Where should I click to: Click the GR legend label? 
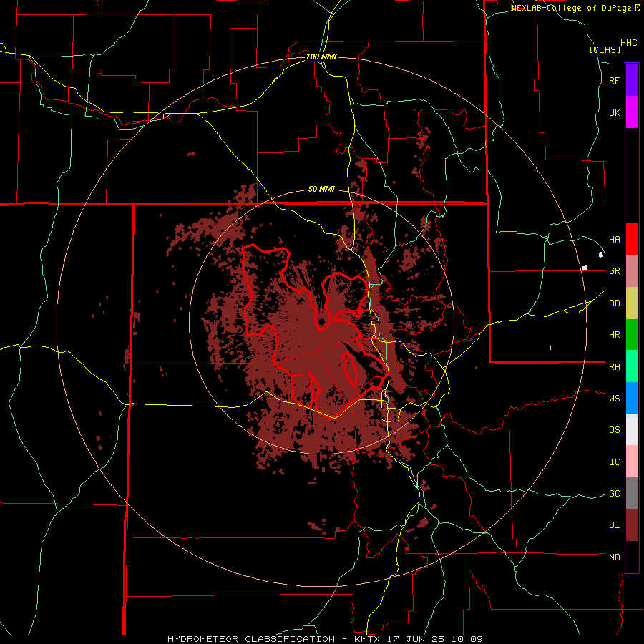615,271
